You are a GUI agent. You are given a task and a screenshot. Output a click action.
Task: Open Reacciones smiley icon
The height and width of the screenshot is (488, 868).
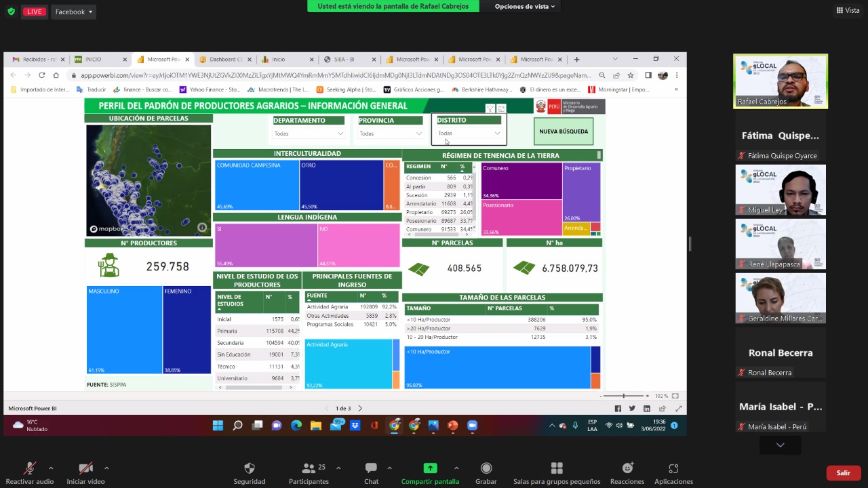[627, 468]
